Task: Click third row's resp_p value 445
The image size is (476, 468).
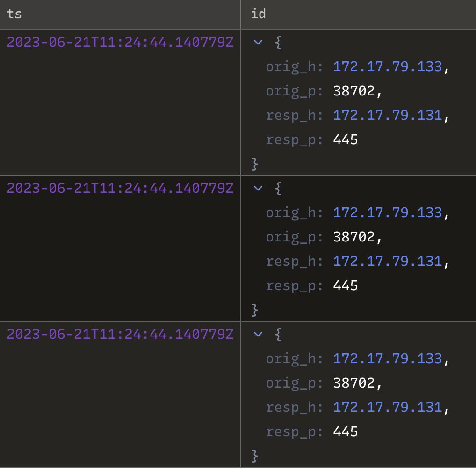Action: click(x=345, y=431)
